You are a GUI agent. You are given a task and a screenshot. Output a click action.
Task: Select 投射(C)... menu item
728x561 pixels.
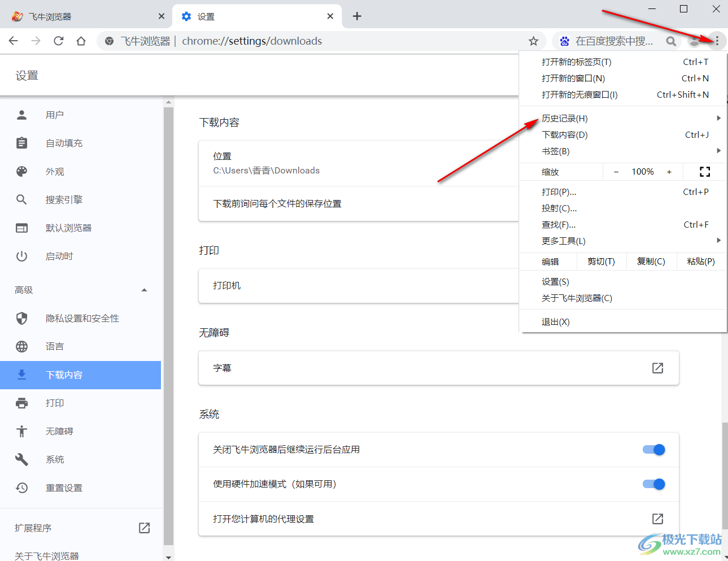(624, 208)
